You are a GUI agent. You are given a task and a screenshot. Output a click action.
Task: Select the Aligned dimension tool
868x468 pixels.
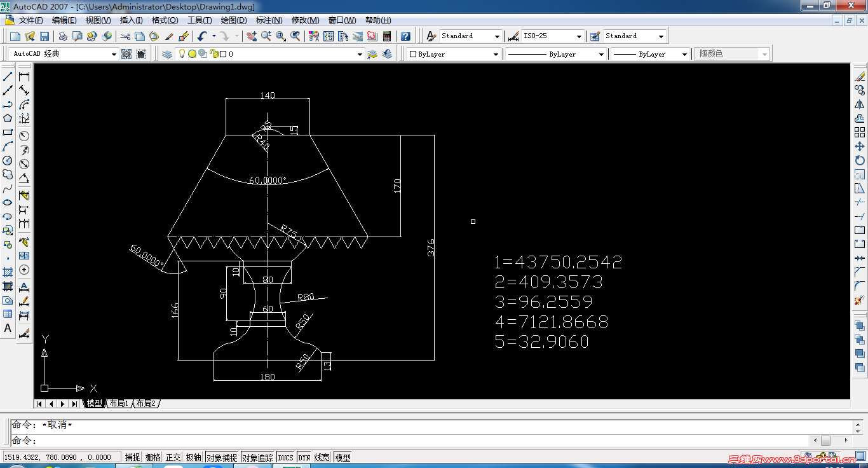pyautogui.click(x=24, y=90)
